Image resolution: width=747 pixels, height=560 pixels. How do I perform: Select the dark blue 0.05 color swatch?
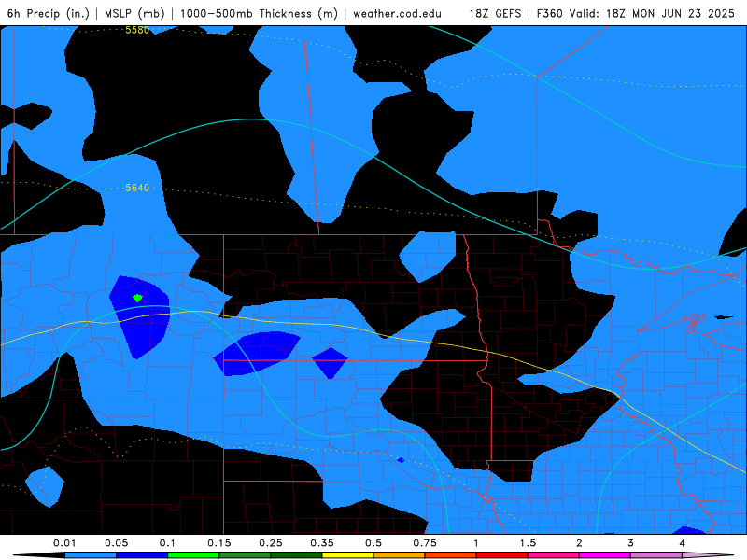142,555
